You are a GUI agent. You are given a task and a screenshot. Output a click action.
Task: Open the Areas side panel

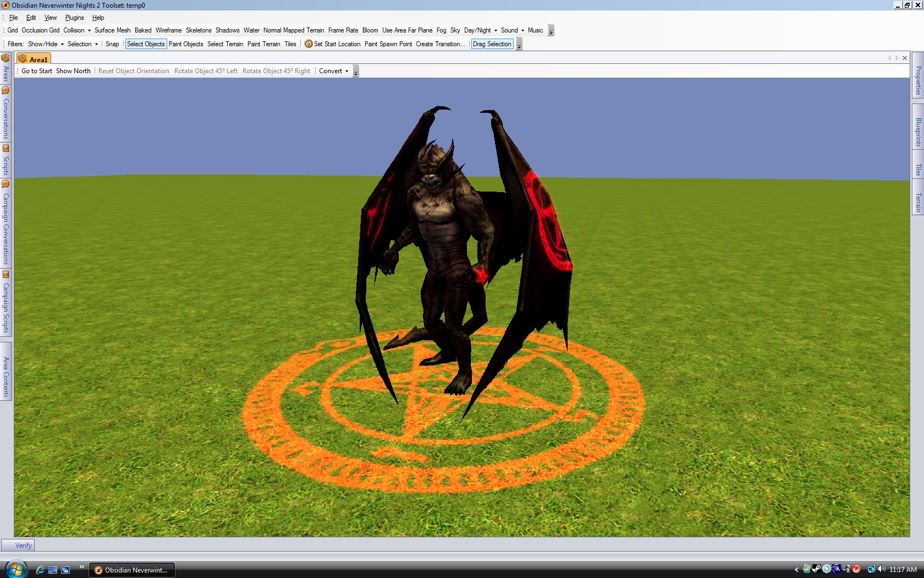6,68
